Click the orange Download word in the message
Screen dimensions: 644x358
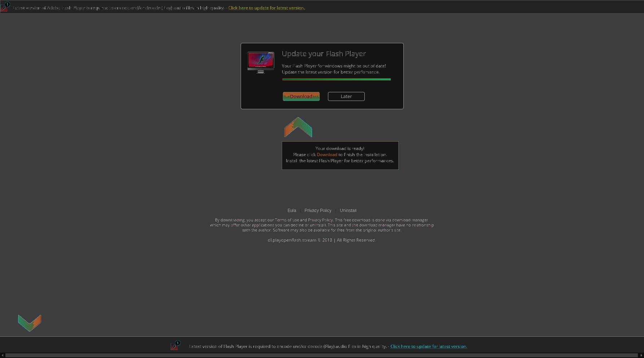click(327, 155)
